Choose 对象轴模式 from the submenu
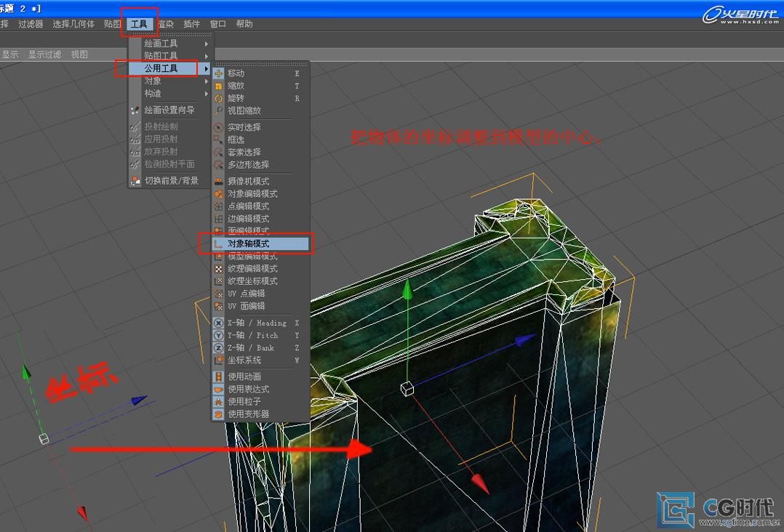Screen dimensions: 784x532 click(260, 243)
